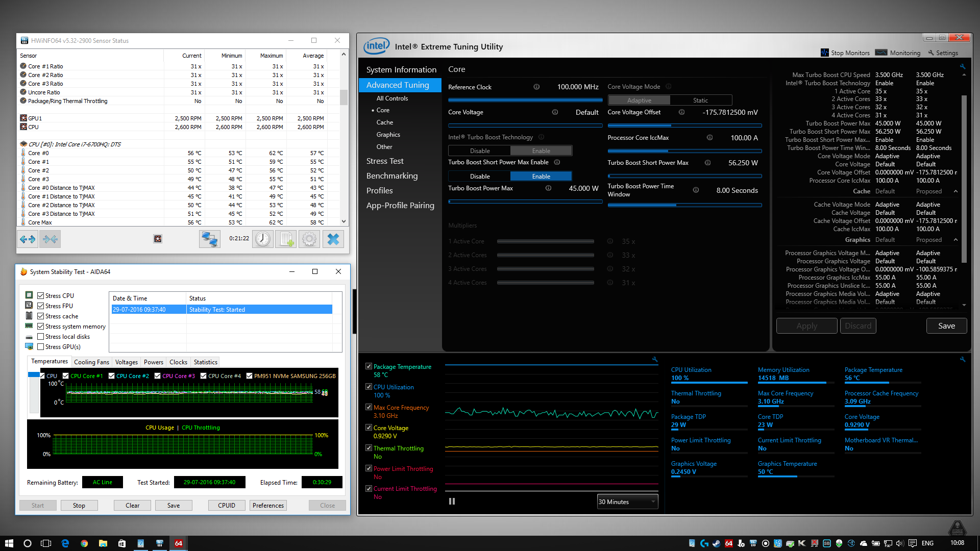Click the HWiNFO clock reset timer icon
980x551 pixels.
point(263,239)
